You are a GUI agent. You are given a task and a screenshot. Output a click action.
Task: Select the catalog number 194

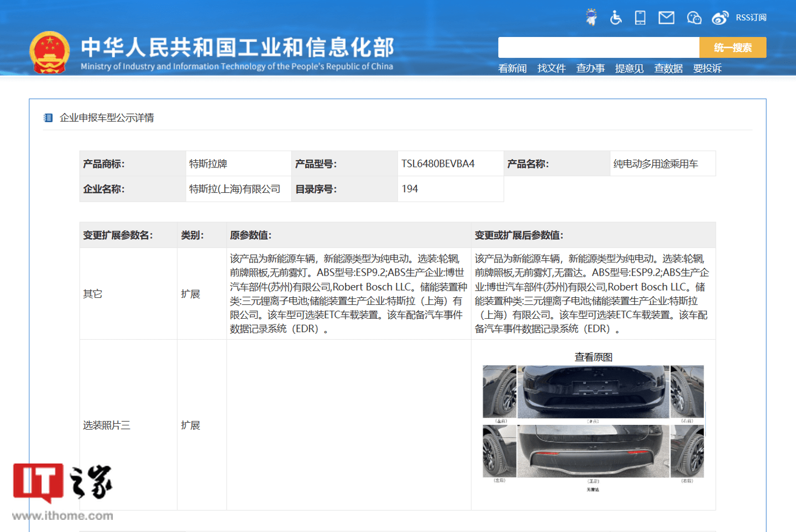410,189
